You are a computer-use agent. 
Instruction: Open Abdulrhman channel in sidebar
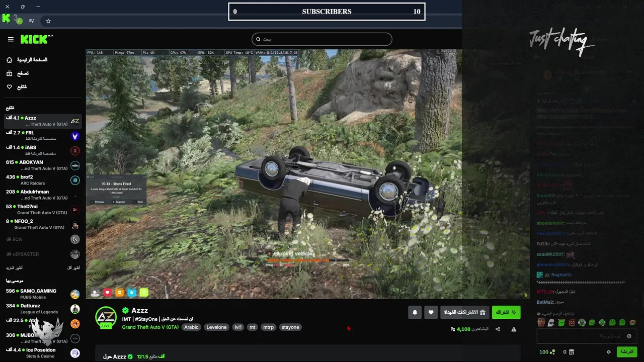click(x=42, y=195)
